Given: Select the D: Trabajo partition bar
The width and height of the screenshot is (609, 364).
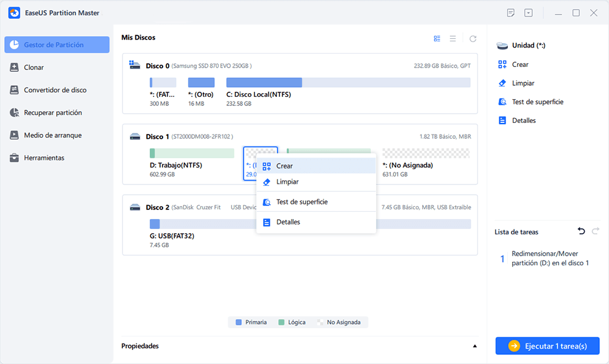Looking at the screenshot, I should click(192, 153).
